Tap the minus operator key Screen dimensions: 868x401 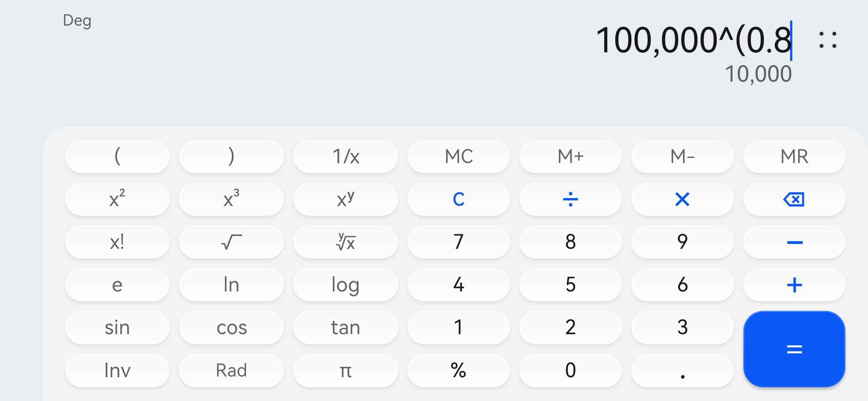(794, 242)
